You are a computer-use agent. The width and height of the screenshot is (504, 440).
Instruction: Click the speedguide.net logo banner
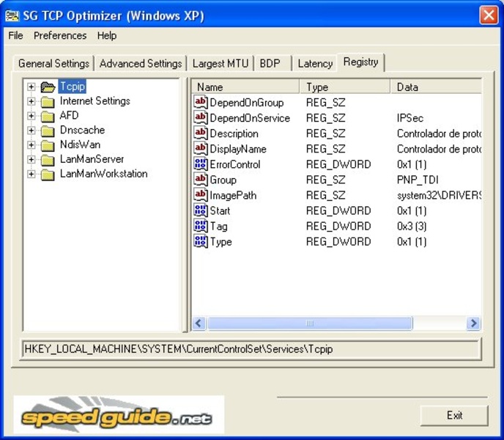(x=119, y=415)
